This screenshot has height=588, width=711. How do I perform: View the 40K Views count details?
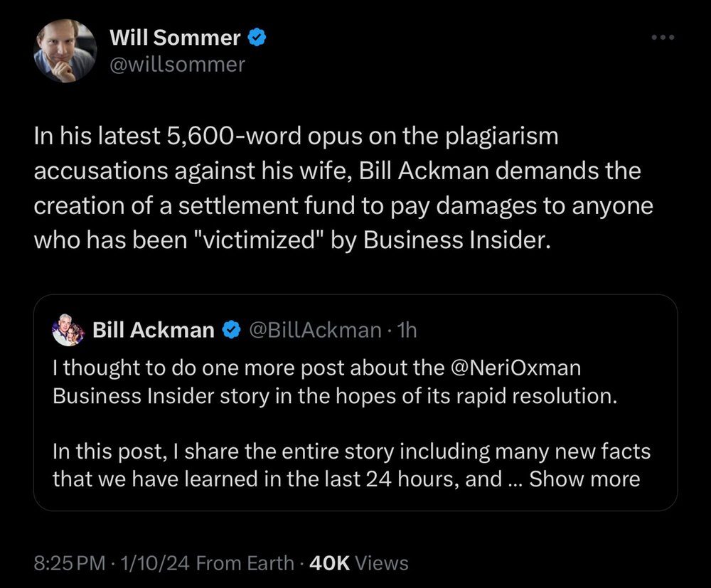click(x=359, y=564)
